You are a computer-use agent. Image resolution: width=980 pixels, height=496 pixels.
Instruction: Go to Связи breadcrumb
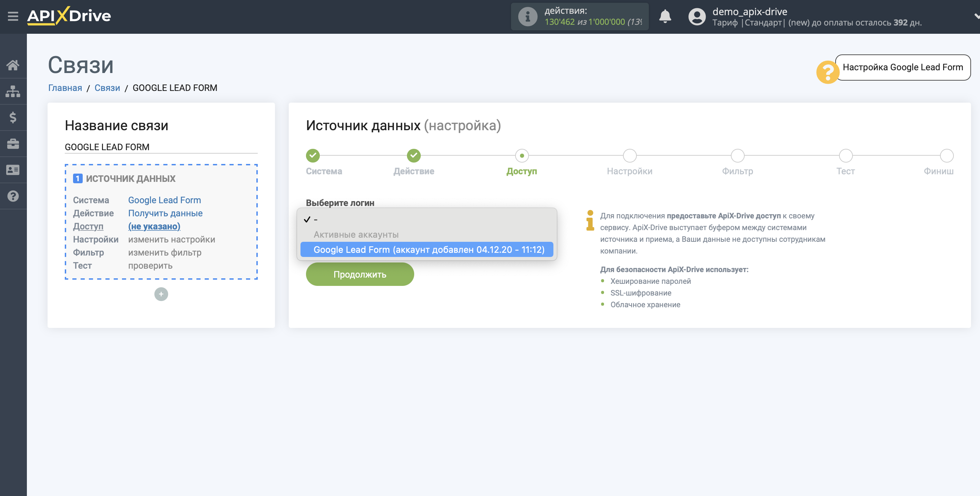point(107,88)
